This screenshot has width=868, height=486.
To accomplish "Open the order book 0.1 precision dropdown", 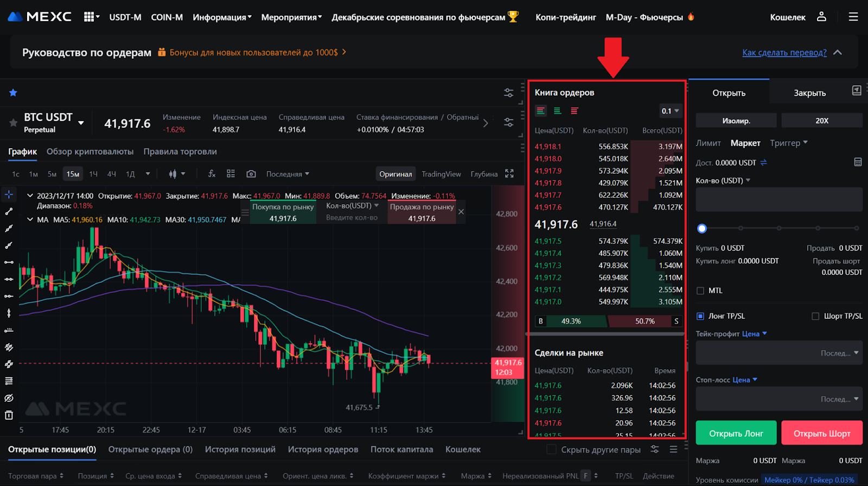I will tap(670, 111).
